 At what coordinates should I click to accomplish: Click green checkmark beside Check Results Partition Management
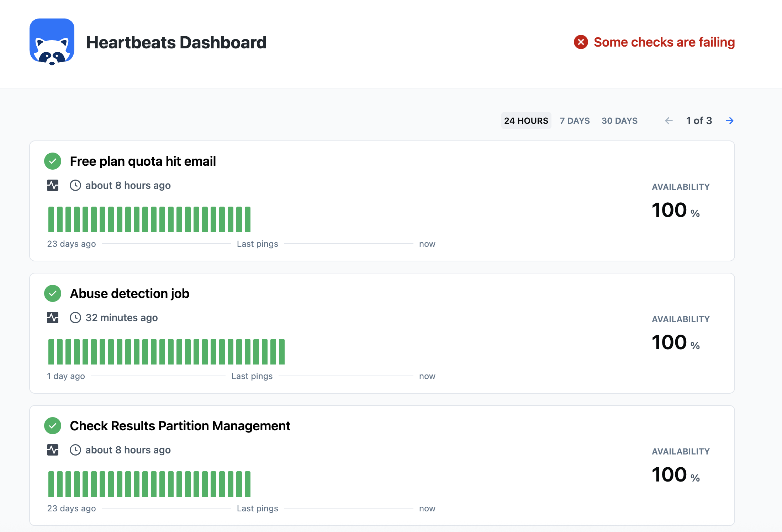(53, 426)
